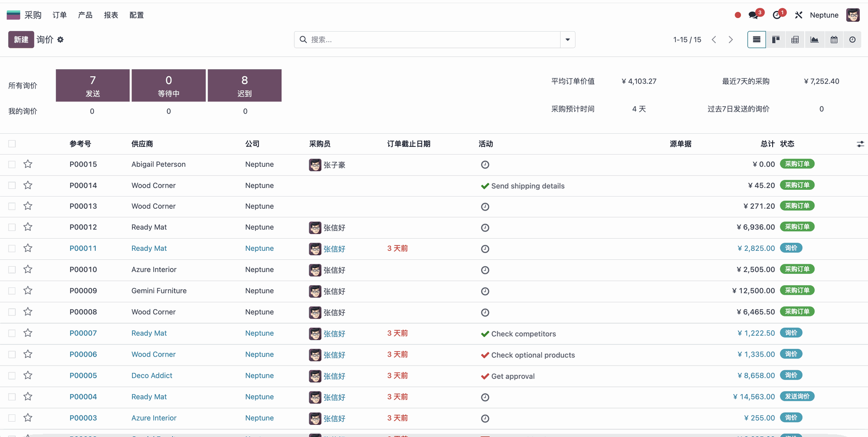The image size is (868, 437).
Task: Switch to pivot table view
Action: click(x=795, y=40)
